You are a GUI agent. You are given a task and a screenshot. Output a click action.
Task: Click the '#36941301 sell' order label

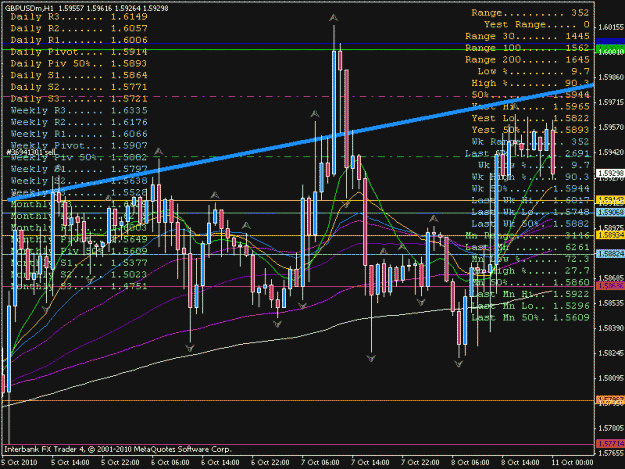[x=31, y=152]
